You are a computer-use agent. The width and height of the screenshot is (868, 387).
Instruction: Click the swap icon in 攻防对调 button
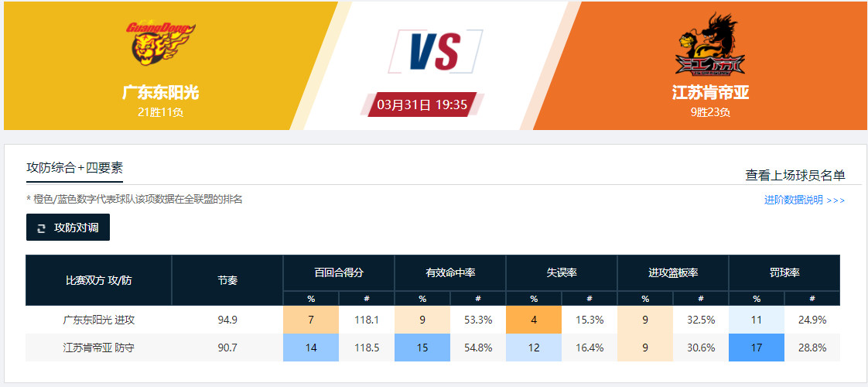click(42, 228)
